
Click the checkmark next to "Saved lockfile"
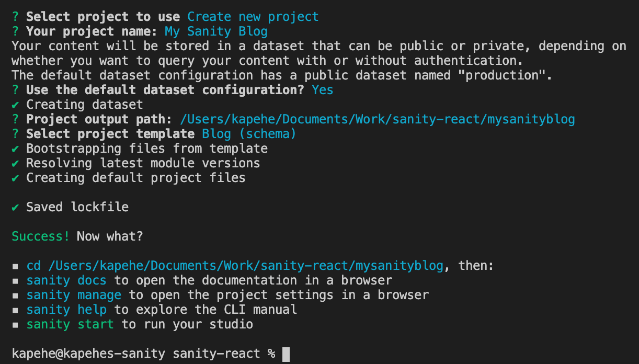coord(15,207)
